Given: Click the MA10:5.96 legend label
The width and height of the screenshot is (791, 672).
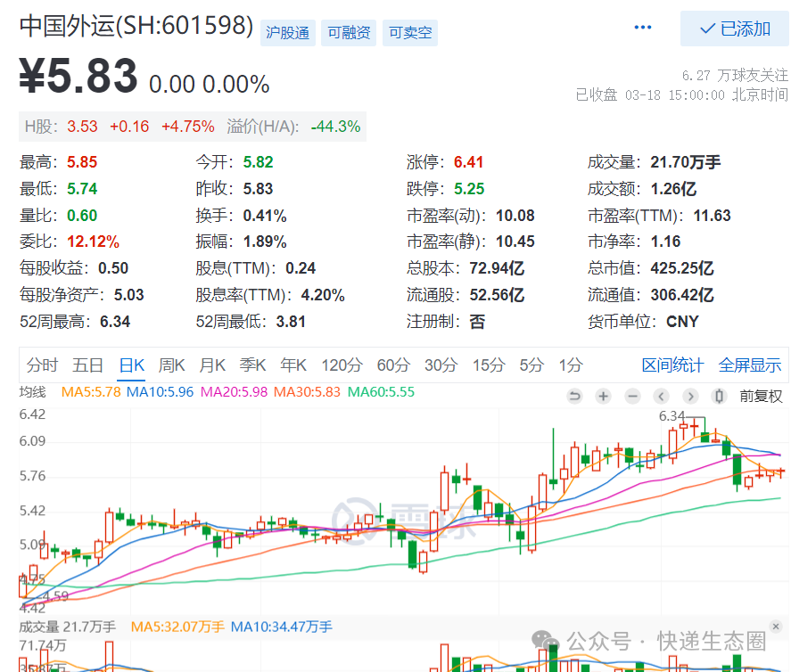Looking at the screenshot, I should point(160,392).
